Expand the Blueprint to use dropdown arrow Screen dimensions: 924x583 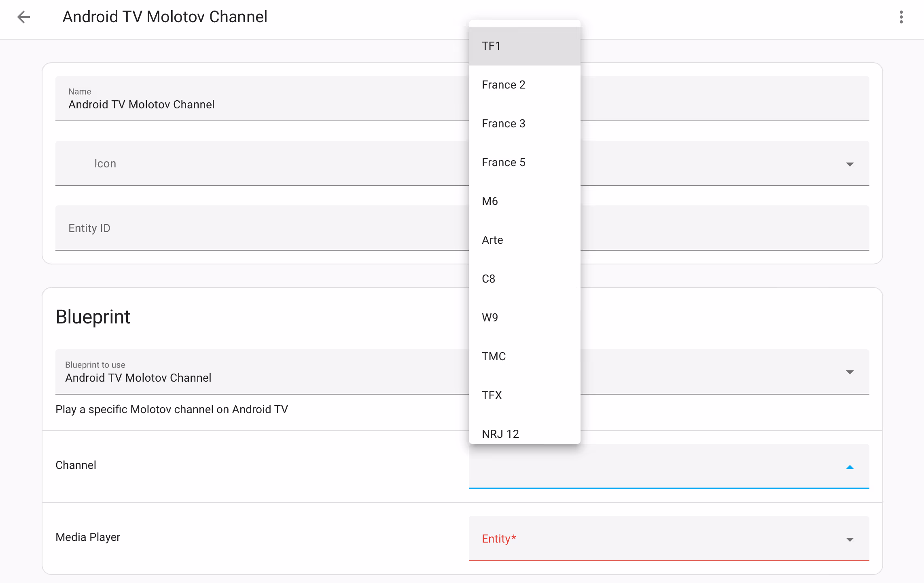(850, 372)
